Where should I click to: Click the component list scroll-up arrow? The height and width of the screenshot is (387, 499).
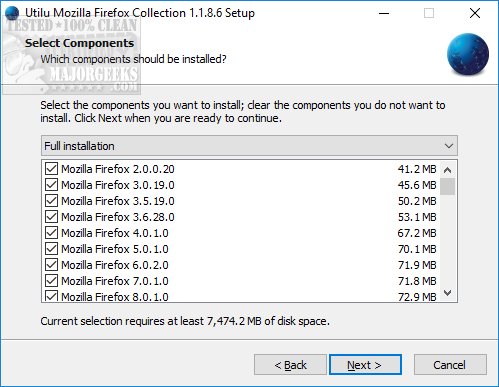pyautogui.click(x=448, y=170)
